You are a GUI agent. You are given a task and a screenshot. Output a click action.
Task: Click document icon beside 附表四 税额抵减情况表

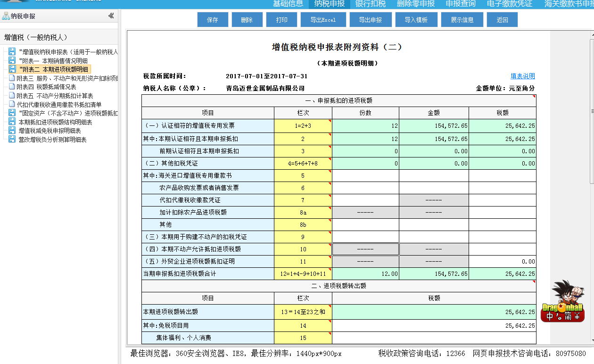[x=12, y=87]
